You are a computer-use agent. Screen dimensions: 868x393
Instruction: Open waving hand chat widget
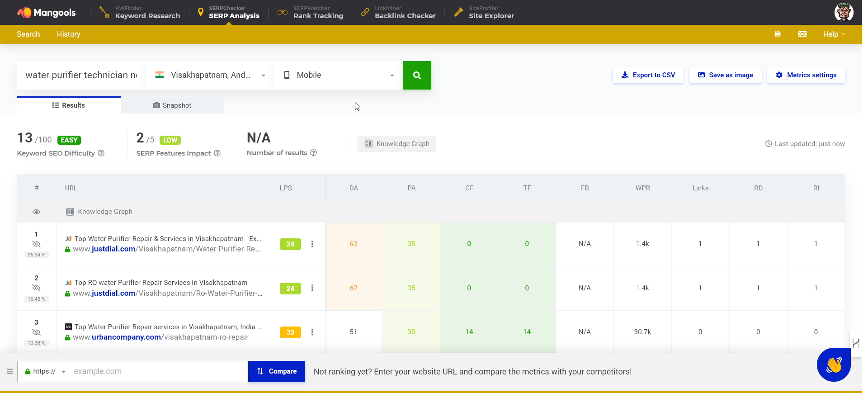(x=834, y=365)
